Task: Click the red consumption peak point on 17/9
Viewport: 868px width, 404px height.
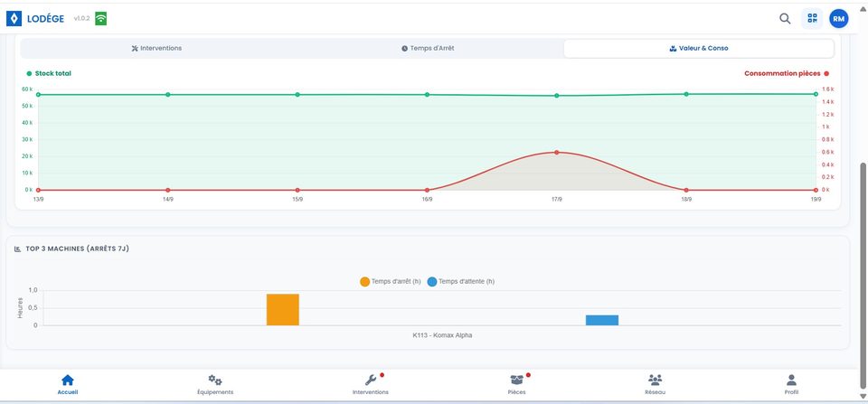Action: (x=556, y=152)
